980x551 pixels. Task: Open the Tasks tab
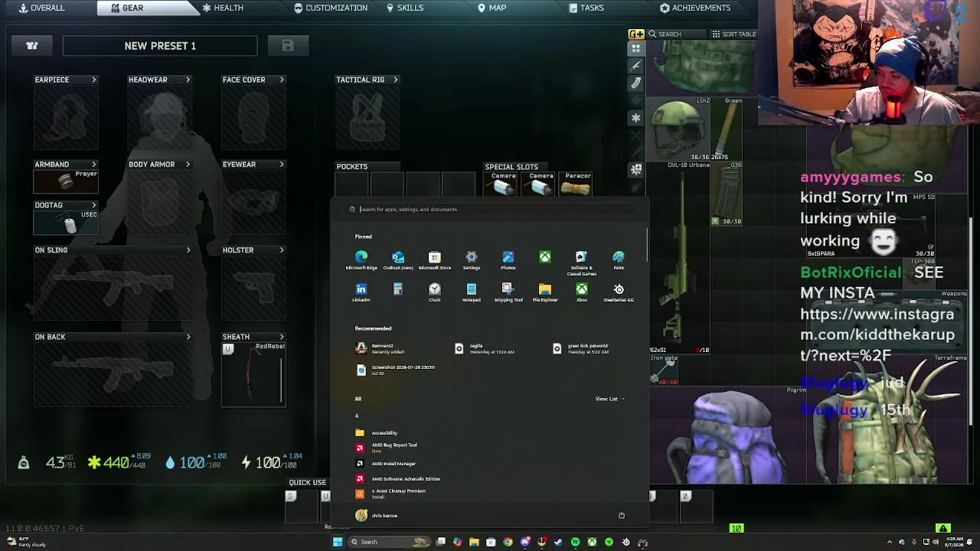click(x=586, y=8)
